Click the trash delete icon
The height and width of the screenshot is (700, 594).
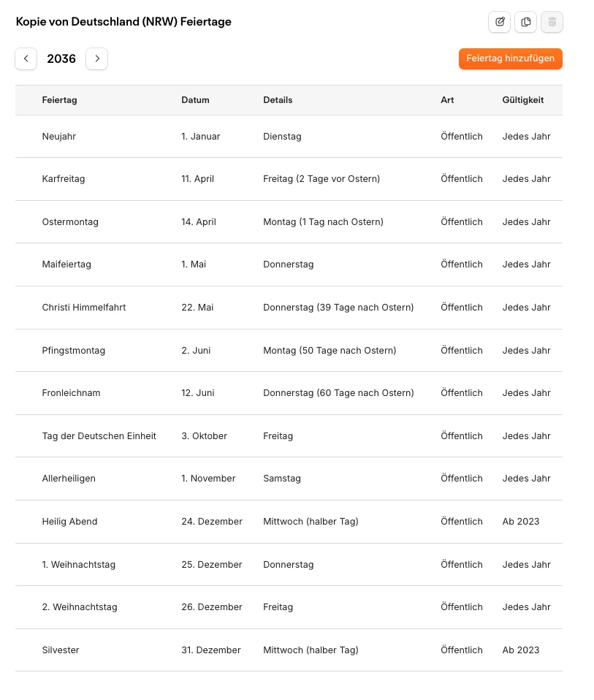pos(552,22)
